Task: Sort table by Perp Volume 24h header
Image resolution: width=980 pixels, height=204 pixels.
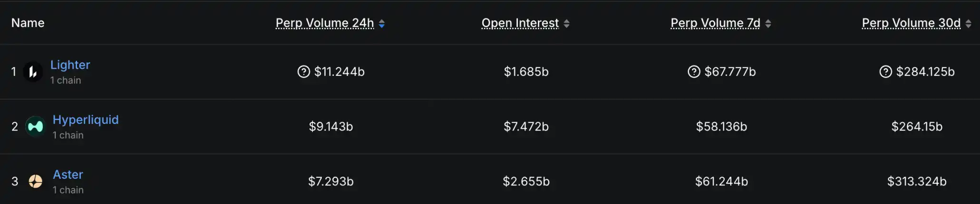Action: coord(325,23)
